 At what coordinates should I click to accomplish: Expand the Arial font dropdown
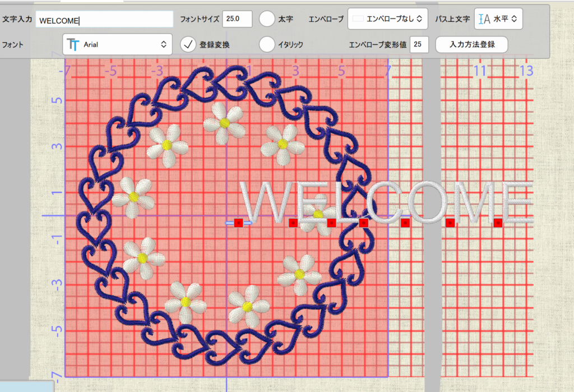[x=118, y=44]
